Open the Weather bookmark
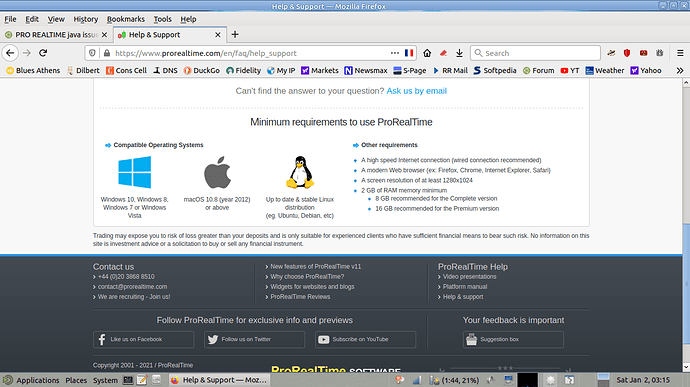The width and height of the screenshot is (690, 387). [x=605, y=70]
